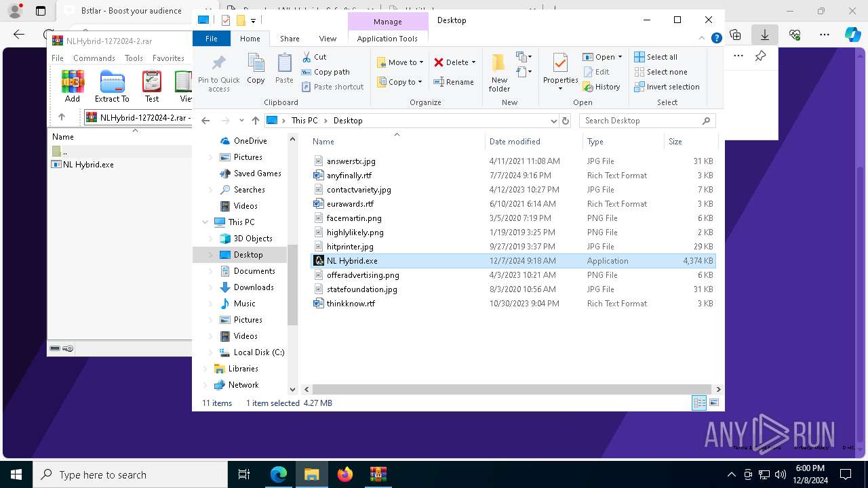Screen dimensions: 868x488
Task: Sort by the Date modified column
Action: point(534,142)
